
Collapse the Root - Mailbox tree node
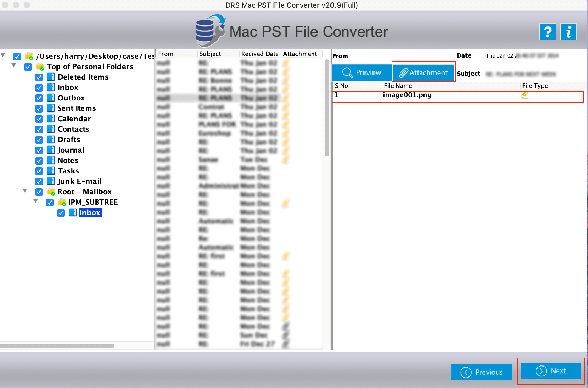(25, 191)
